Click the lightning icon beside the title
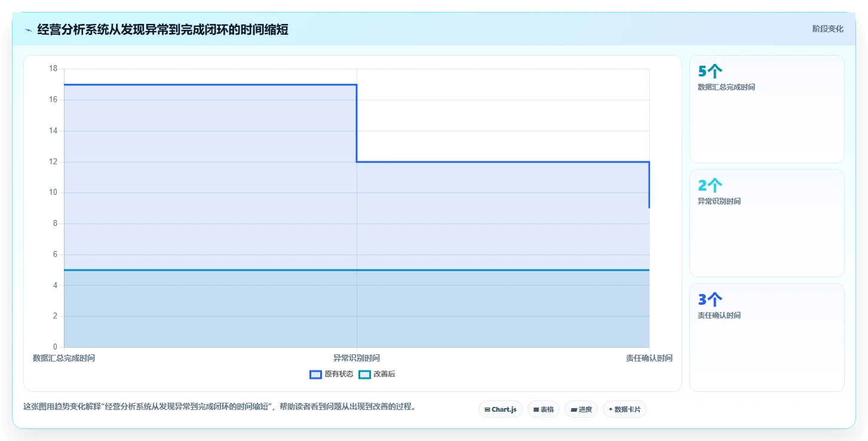This screenshot has height=441, width=868. click(x=28, y=29)
